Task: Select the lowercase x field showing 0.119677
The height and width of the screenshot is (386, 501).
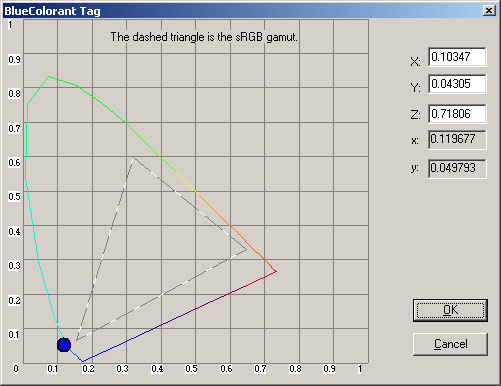Action: [457, 139]
